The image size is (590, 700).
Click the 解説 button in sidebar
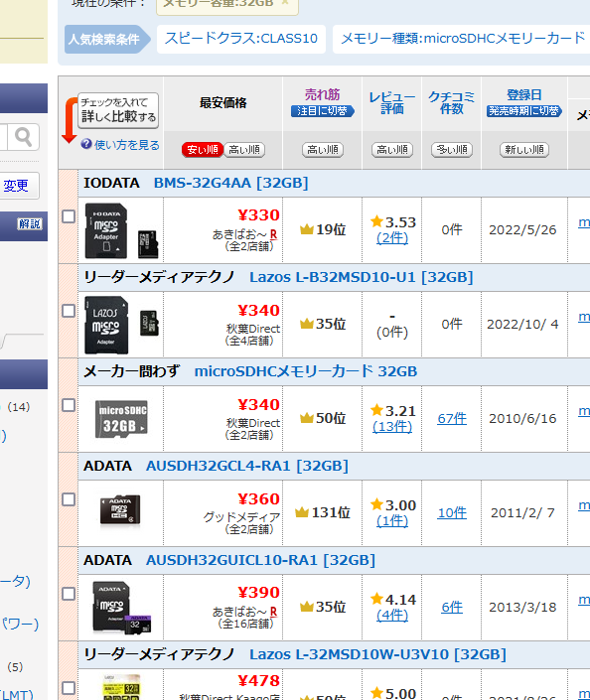(30, 223)
